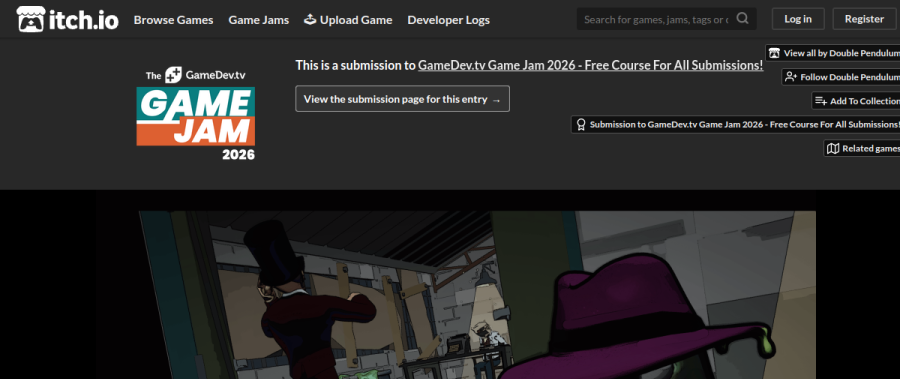The height and width of the screenshot is (379, 900).
Task: Click the game banner artwork image
Action: point(477,295)
